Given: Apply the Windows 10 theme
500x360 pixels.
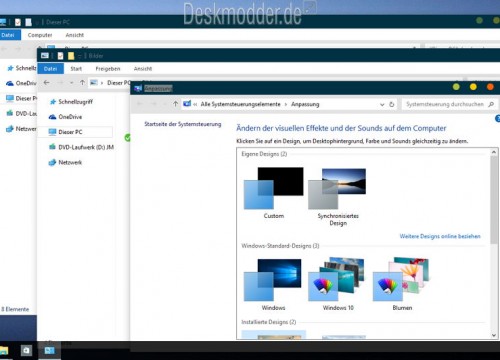Looking at the screenshot, I should [x=336, y=279].
